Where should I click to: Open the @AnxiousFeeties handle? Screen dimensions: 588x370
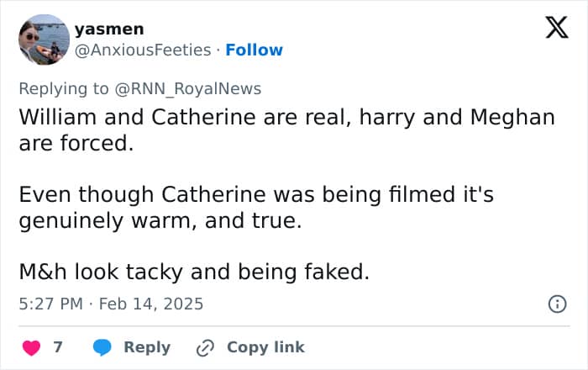tap(143, 50)
